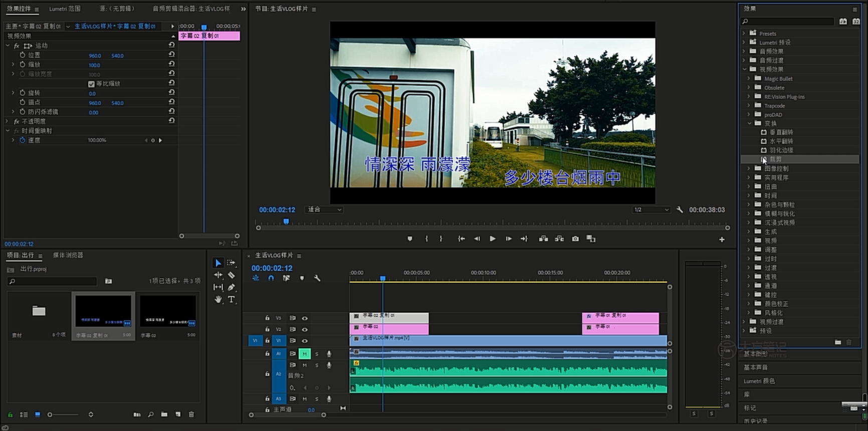This screenshot has width=868, height=431.
Task: Expand the Presets folder
Action: [x=744, y=34]
